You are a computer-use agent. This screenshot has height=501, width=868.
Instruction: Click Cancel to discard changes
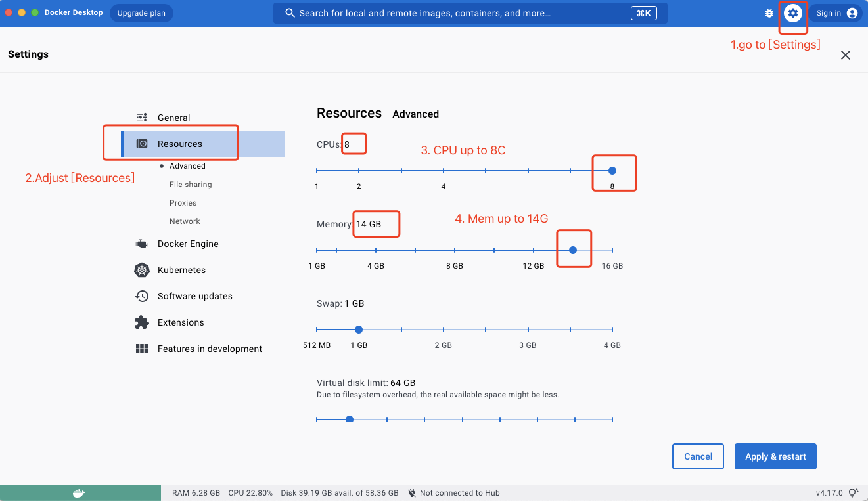click(x=698, y=456)
